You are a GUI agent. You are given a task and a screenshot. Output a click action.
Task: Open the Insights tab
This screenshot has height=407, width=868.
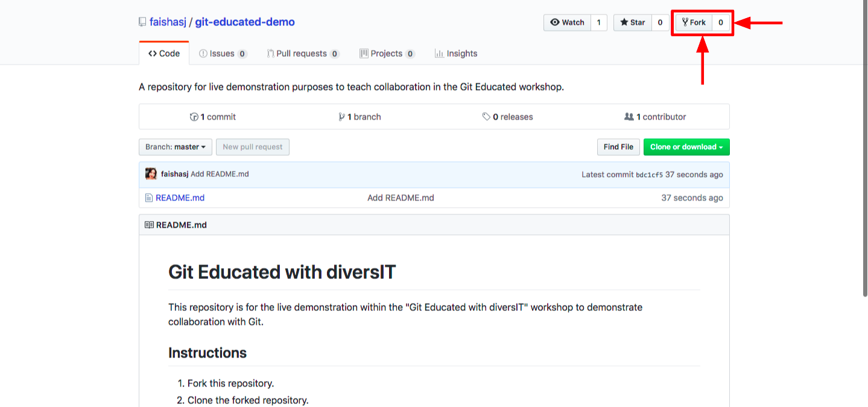(x=455, y=53)
